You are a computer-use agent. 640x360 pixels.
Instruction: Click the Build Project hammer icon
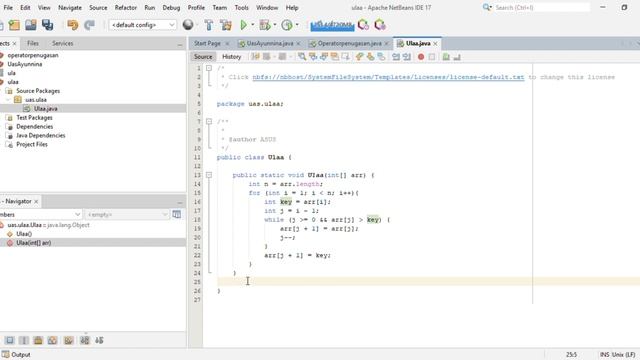click(209, 25)
